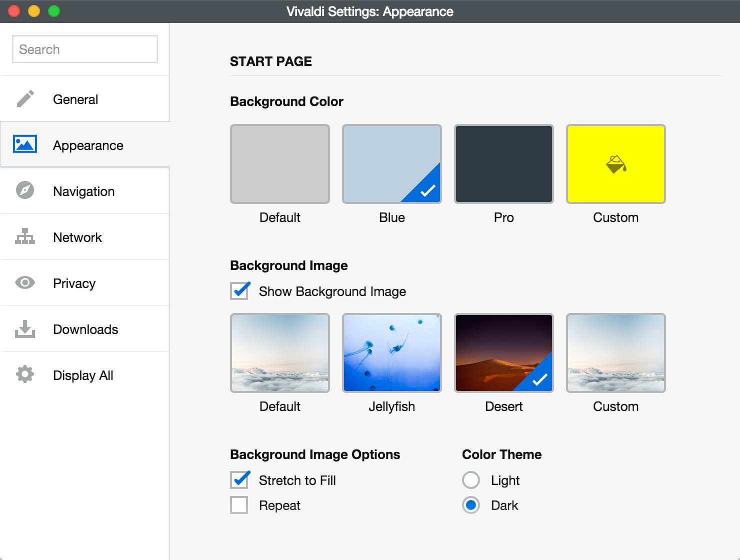
Task: Select the Appearance settings section
Action: click(x=85, y=145)
